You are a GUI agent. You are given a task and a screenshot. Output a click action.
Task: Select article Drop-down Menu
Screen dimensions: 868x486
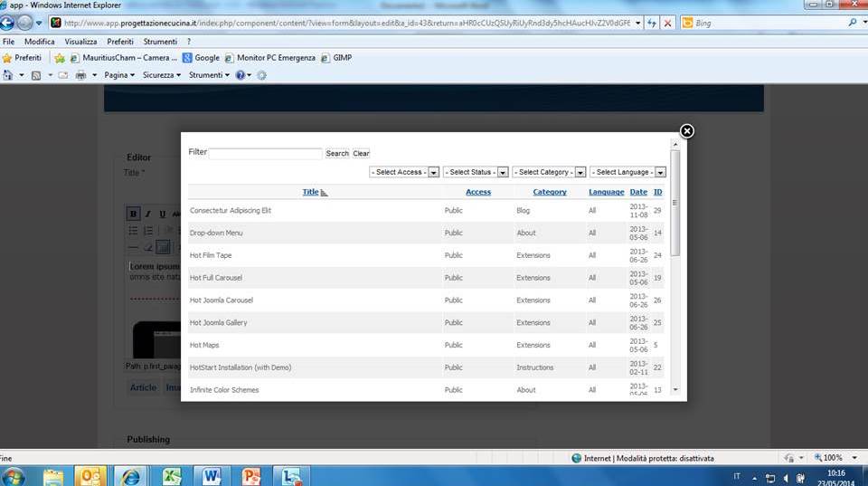tap(216, 233)
